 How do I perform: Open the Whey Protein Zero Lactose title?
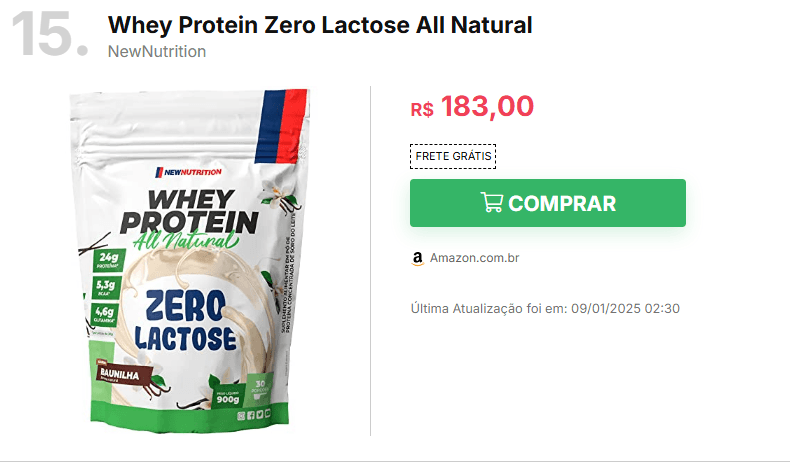pos(320,25)
